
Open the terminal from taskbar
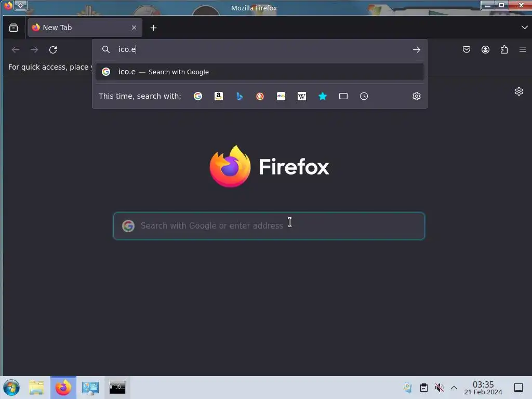coord(117,387)
